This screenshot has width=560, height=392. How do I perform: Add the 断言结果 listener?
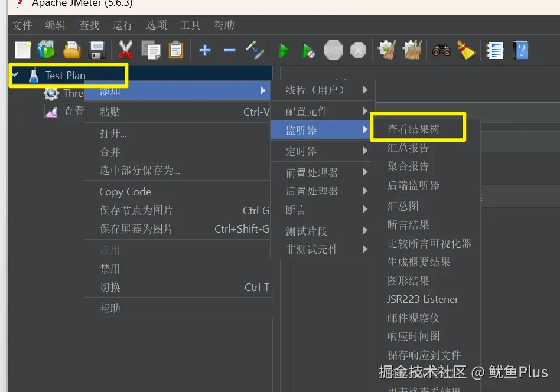point(426,224)
